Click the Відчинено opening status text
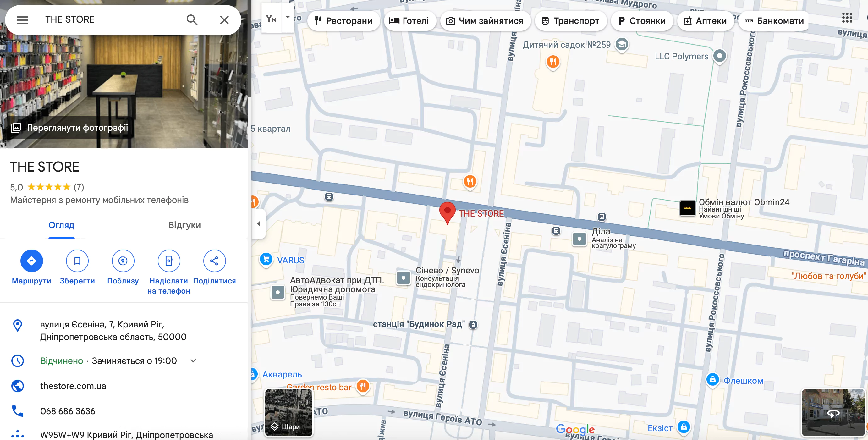 click(62, 361)
